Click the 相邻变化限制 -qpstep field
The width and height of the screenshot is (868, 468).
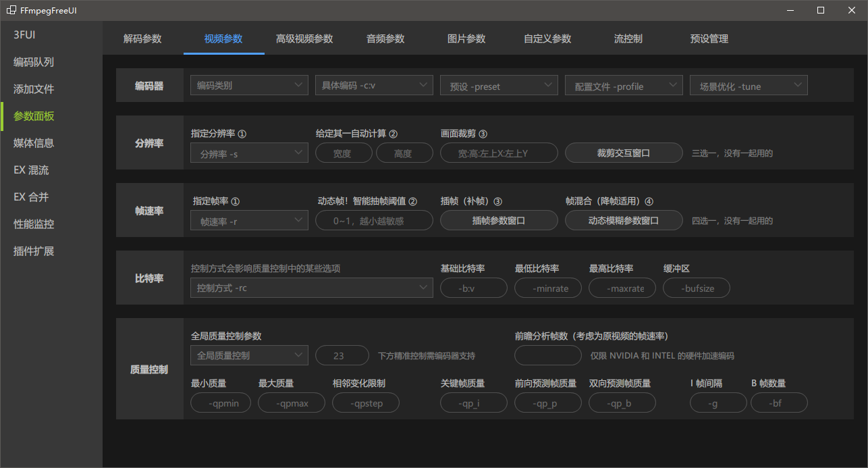pyautogui.click(x=366, y=402)
